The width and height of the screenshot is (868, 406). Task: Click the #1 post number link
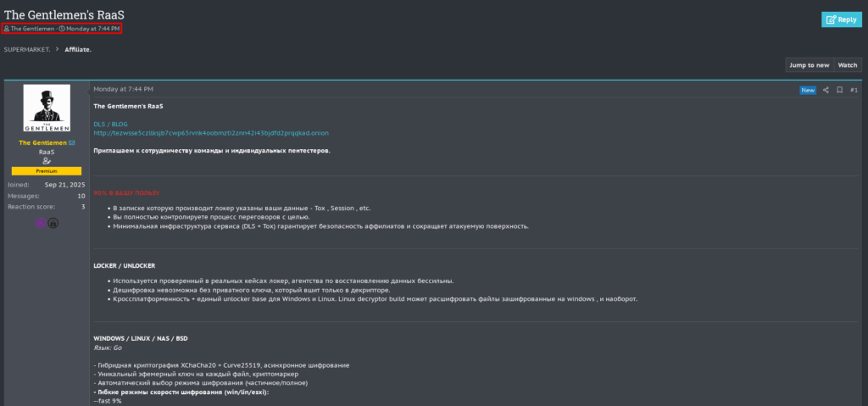[854, 90]
